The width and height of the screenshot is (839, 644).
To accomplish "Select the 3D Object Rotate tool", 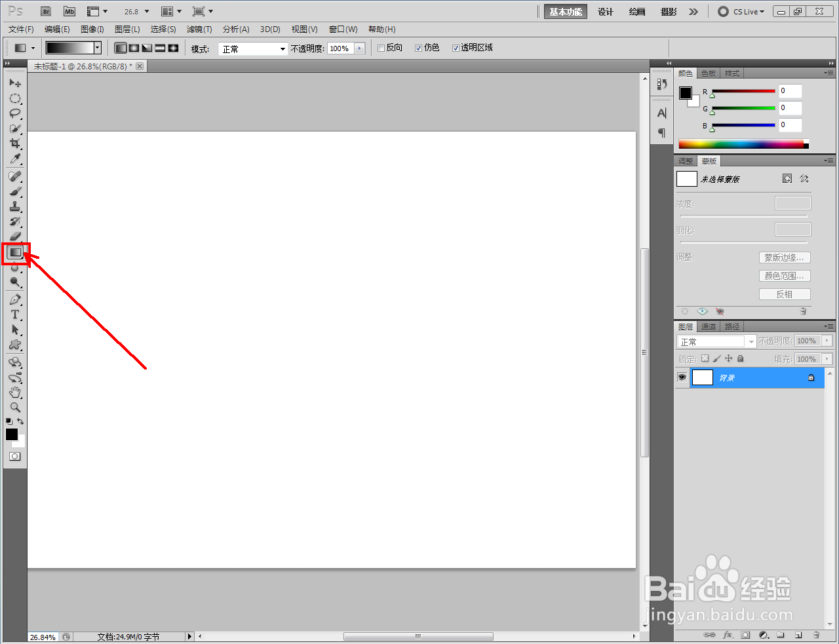I will coord(15,362).
